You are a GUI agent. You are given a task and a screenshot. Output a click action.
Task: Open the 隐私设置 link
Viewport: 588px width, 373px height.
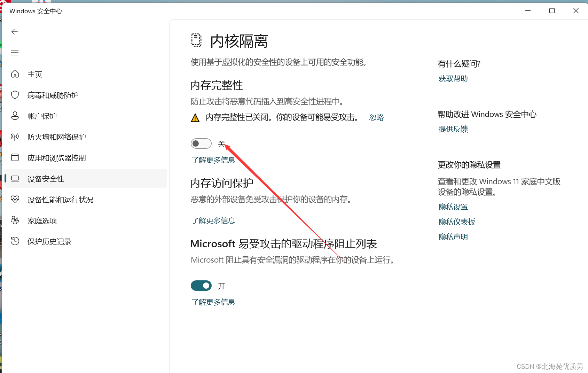click(x=453, y=207)
